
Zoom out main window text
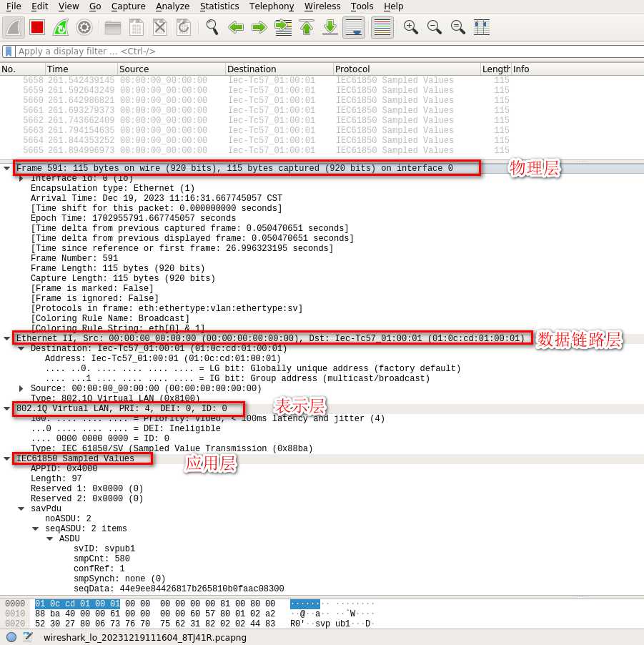435,28
